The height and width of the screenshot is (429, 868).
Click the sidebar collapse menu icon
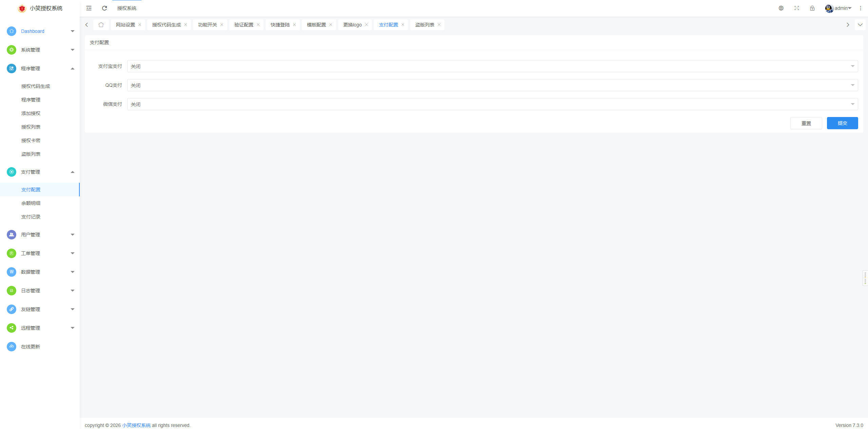(89, 8)
